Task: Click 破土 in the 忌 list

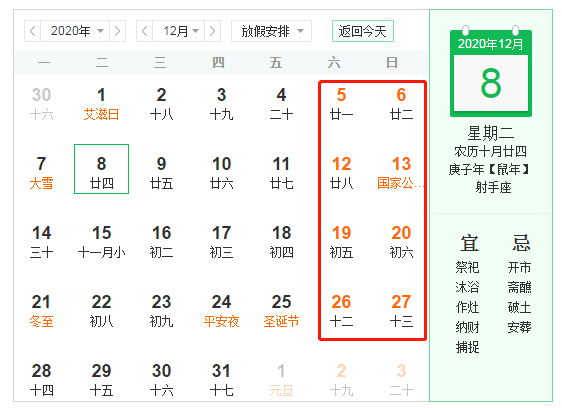Action: point(519,307)
